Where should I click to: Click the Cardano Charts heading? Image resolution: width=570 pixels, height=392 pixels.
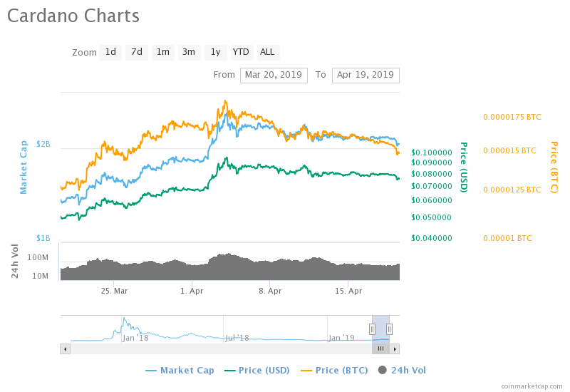[73, 16]
